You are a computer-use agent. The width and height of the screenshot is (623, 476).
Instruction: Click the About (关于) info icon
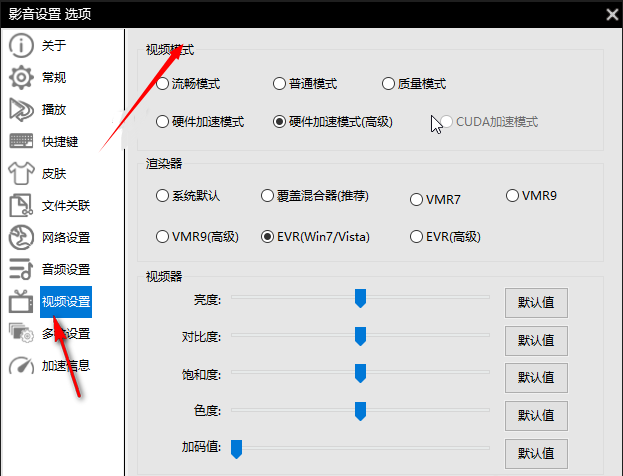pos(21,46)
